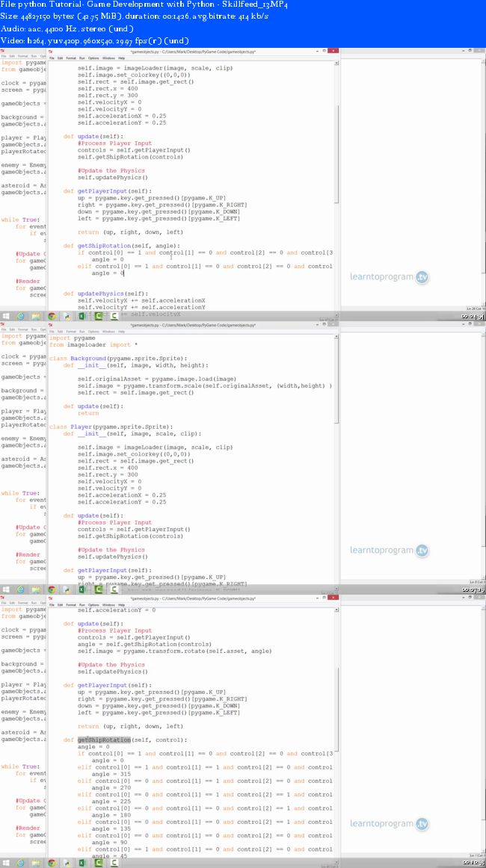Click the 'Video: h264, yuv420p, 960x540' line
486x868 pixels.
[95, 41]
